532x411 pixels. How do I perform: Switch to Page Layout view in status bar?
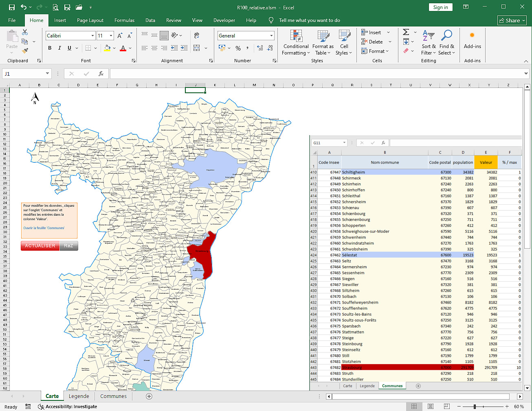(x=431, y=407)
